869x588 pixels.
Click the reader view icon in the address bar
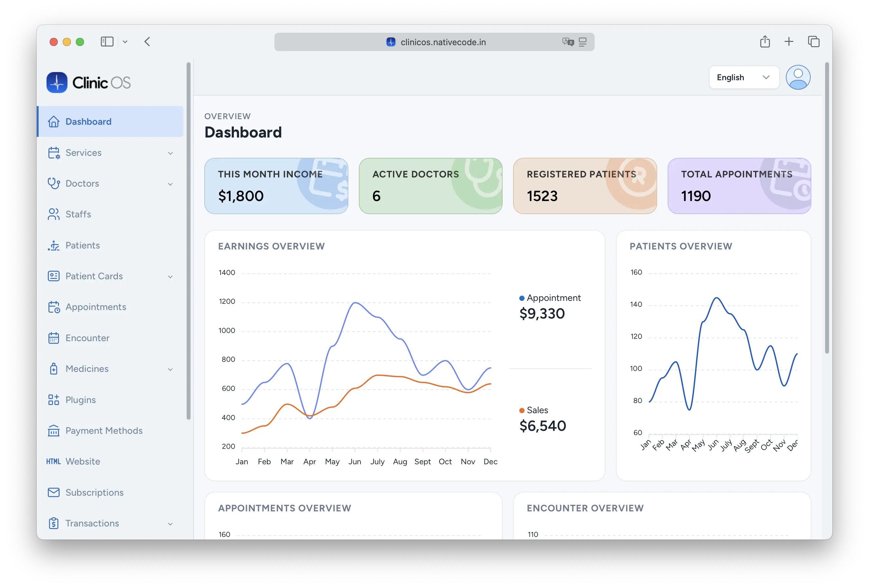pyautogui.click(x=582, y=42)
